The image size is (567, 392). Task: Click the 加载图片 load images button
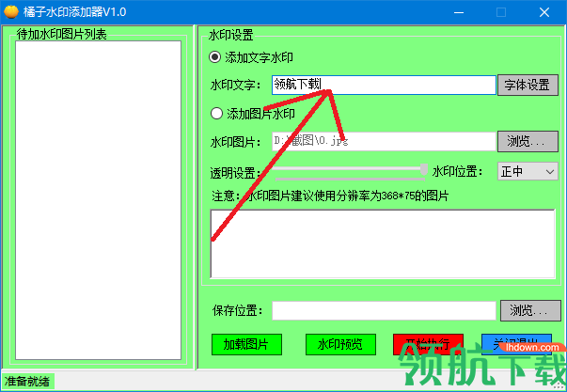coord(246,344)
